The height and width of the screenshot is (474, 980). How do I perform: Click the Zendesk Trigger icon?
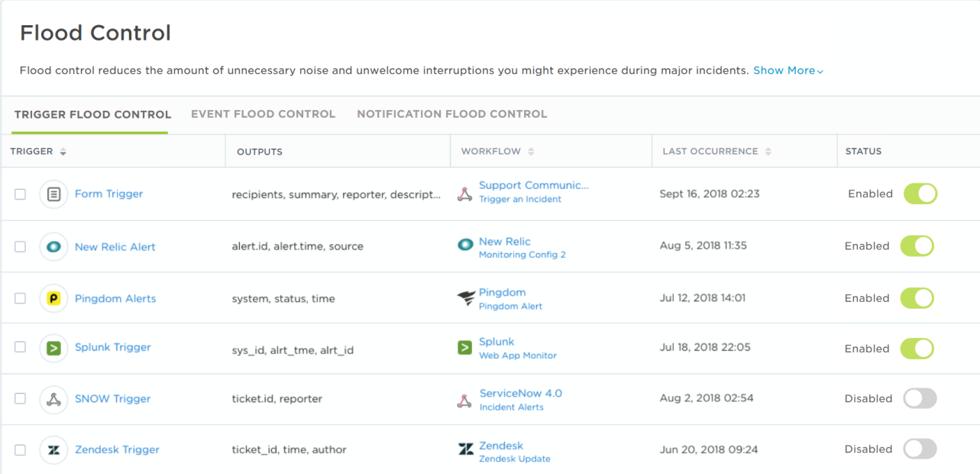(x=53, y=450)
